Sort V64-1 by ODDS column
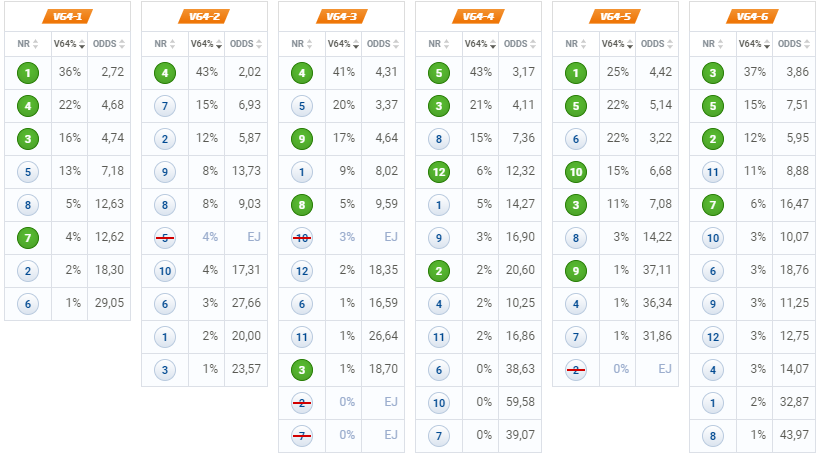 click(x=109, y=44)
